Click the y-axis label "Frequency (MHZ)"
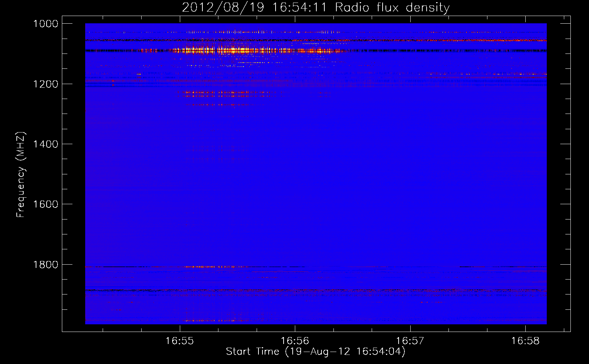The image size is (589, 364). click(x=21, y=175)
